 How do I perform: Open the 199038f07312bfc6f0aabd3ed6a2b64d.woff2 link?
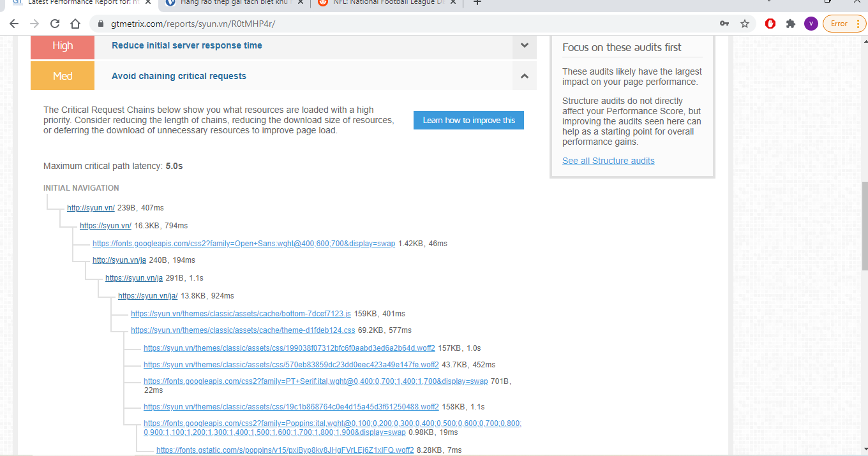(x=289, y=348)
